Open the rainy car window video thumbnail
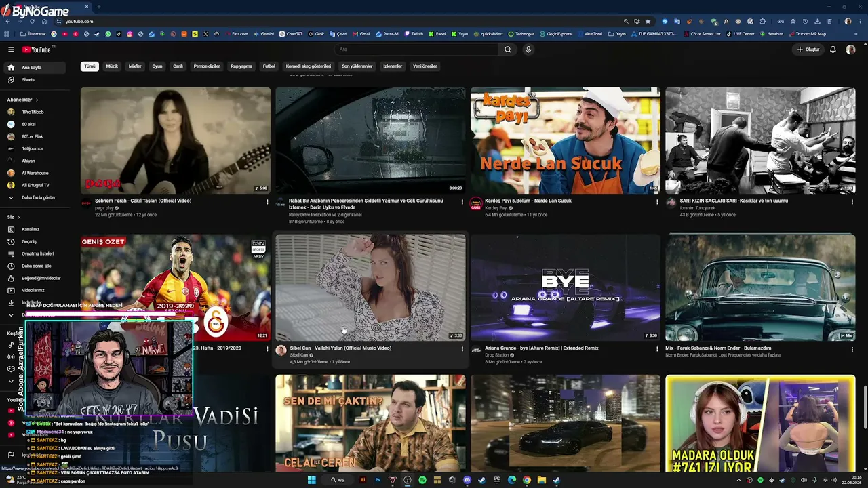Image resolution: width=868 pixels, height=488 pixels. point(370,140)
